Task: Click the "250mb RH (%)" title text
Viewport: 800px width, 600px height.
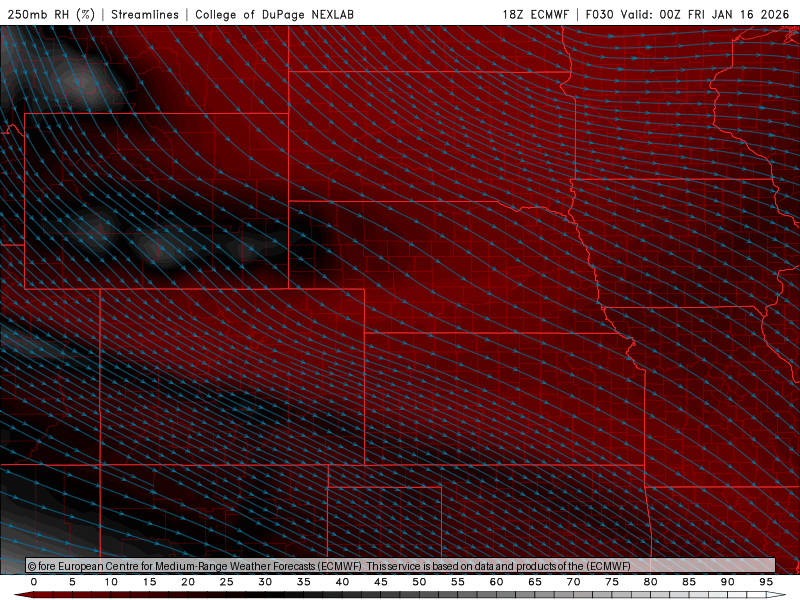Action: (52, 14)
